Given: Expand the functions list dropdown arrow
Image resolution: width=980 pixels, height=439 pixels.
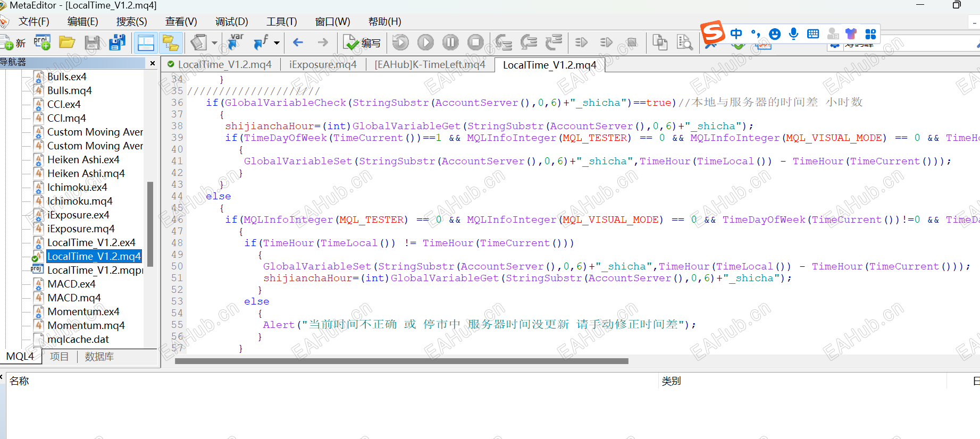Looking at the screenshot, I should click(x=277, y=43).
